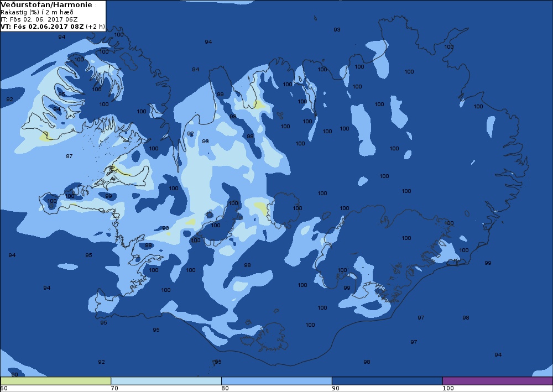Click the purple above-100 legend swatch
This screenshot has height=392, width=553.
coord(497,381)
